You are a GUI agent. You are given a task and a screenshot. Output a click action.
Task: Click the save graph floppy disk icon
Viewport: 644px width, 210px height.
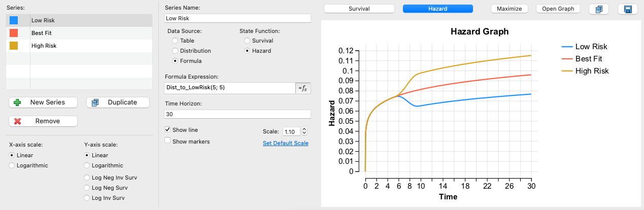(628, 9)
